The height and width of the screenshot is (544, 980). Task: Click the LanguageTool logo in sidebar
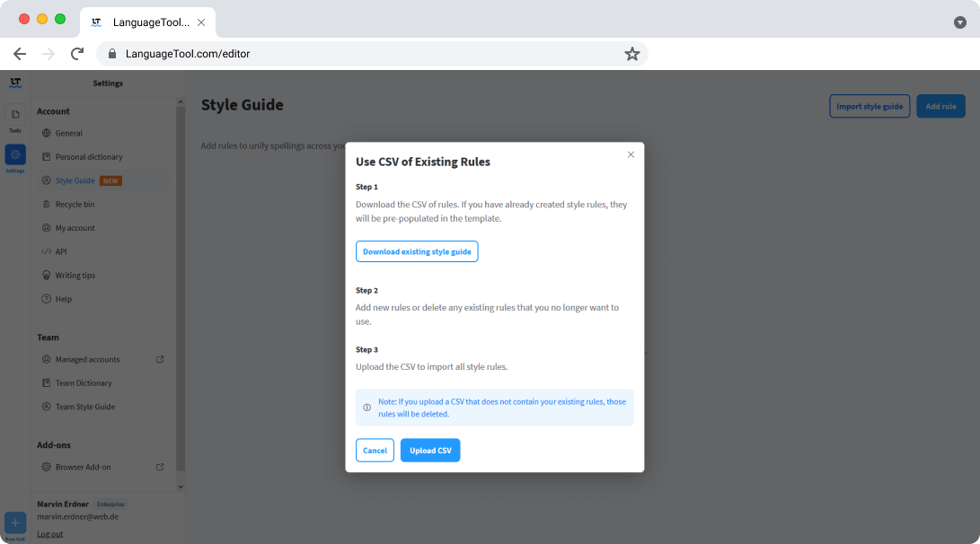click(15, 83)
